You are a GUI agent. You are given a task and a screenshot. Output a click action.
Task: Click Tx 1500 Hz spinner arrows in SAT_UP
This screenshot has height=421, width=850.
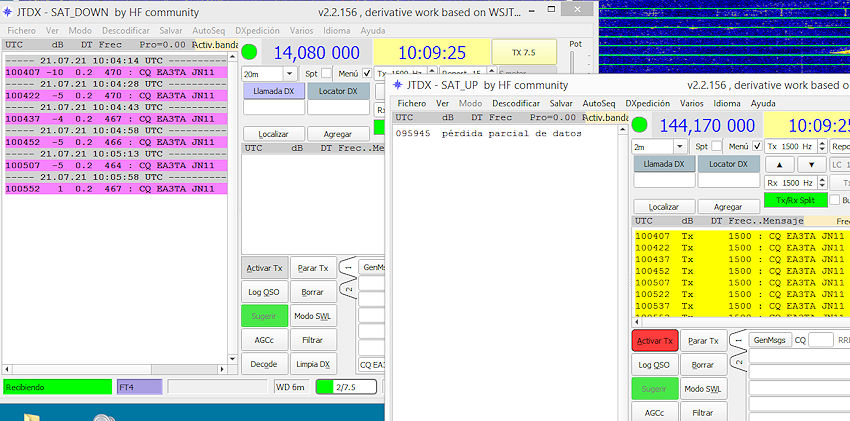[821, 145]
